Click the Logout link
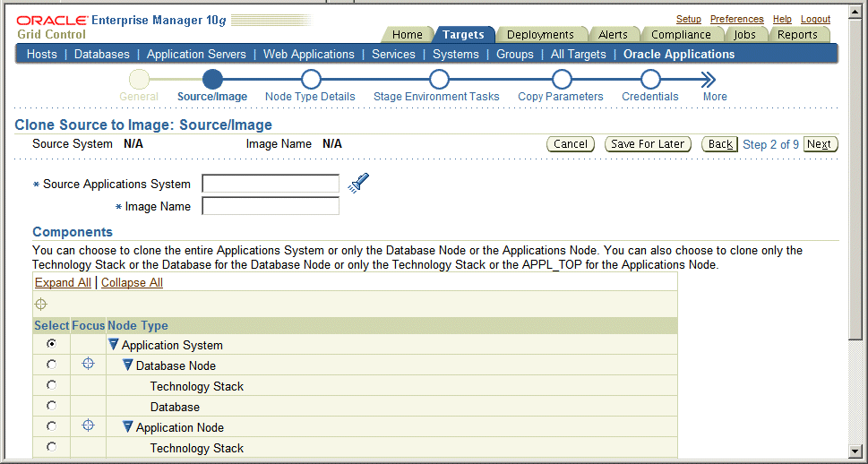 (x=815, y=19)
